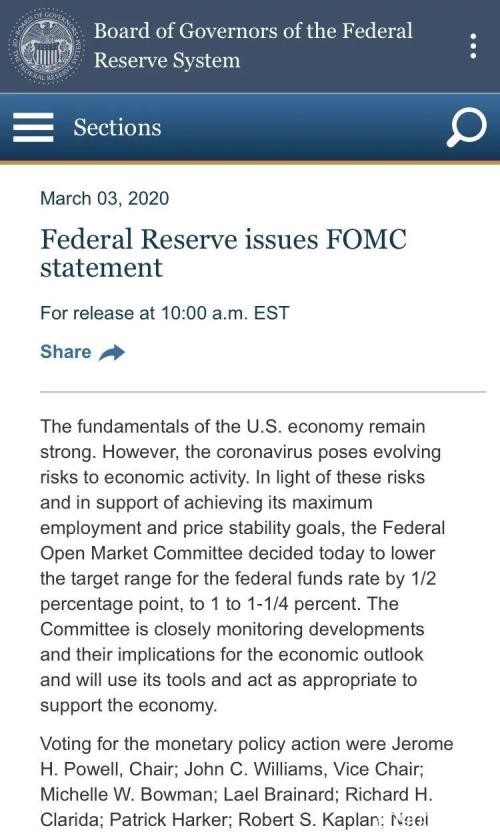Click the Share arrow icon
The width and height of the screenshot is (500, 836).
tap(112, 352)
